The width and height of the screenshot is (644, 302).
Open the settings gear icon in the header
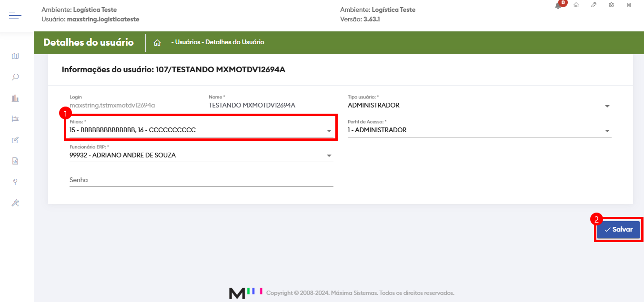click(x=611, y=5)
